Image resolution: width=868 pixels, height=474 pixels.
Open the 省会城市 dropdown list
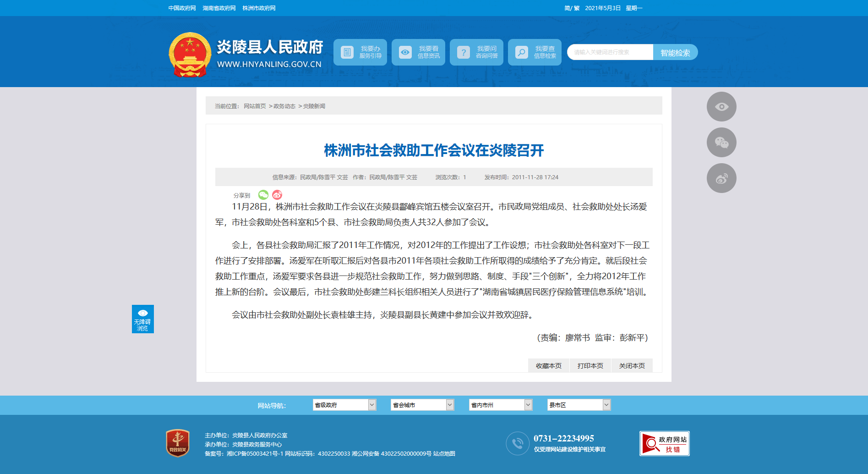point(422,405)
